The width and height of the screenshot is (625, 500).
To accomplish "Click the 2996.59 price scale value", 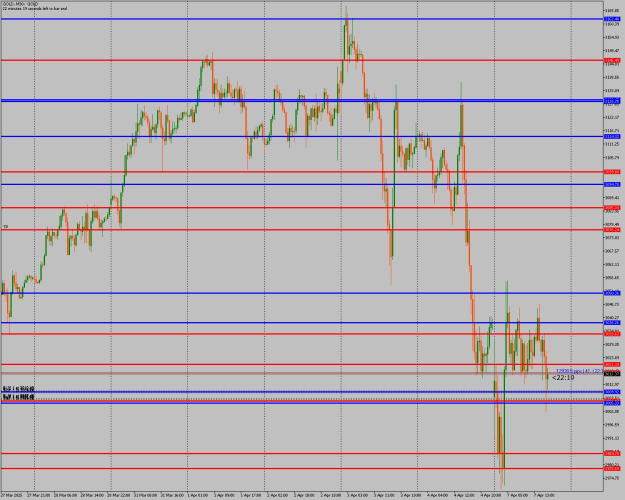I will 612,425.
